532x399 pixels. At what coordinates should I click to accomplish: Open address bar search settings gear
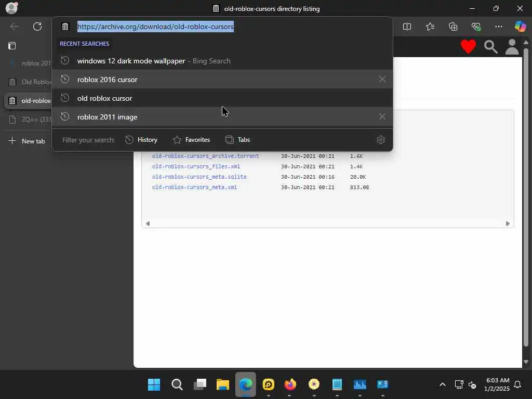click(381, 140)
